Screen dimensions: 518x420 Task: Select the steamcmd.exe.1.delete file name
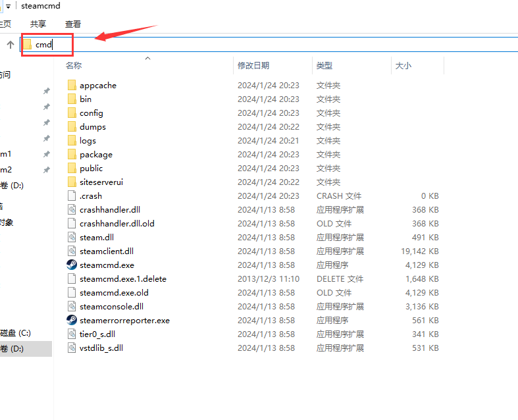pos(123,279)
